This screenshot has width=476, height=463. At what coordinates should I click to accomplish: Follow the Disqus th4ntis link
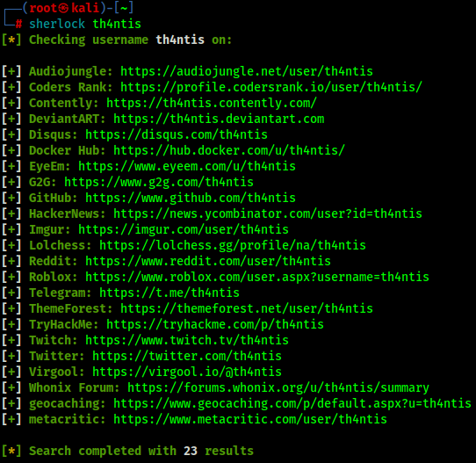pyautogui.click(x=177, y=134)
